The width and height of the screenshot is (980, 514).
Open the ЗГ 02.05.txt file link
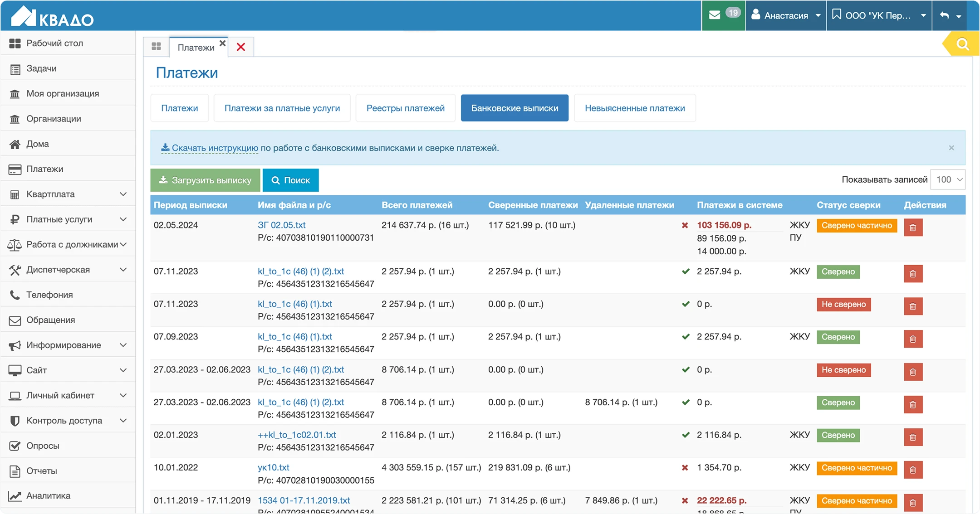(x=281, y=225)
